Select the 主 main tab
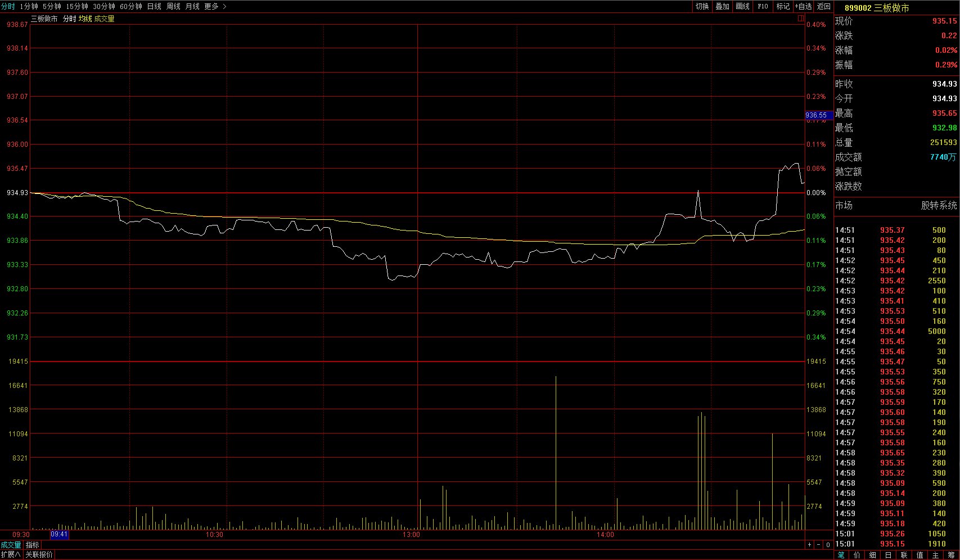This screenshot has height=560, width=960. 935,555
